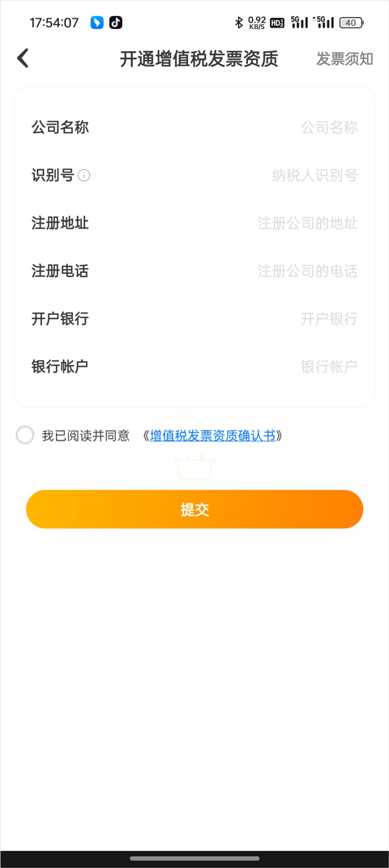Tap the battery indicator icon
The image size is (389, 868).
tap(352, 23)
